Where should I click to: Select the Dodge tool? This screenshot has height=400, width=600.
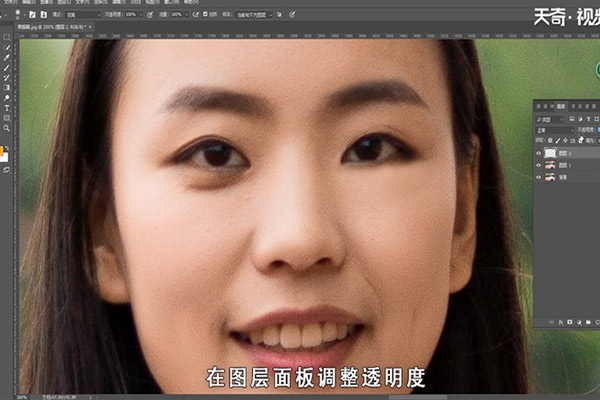(x=7, y=98)
